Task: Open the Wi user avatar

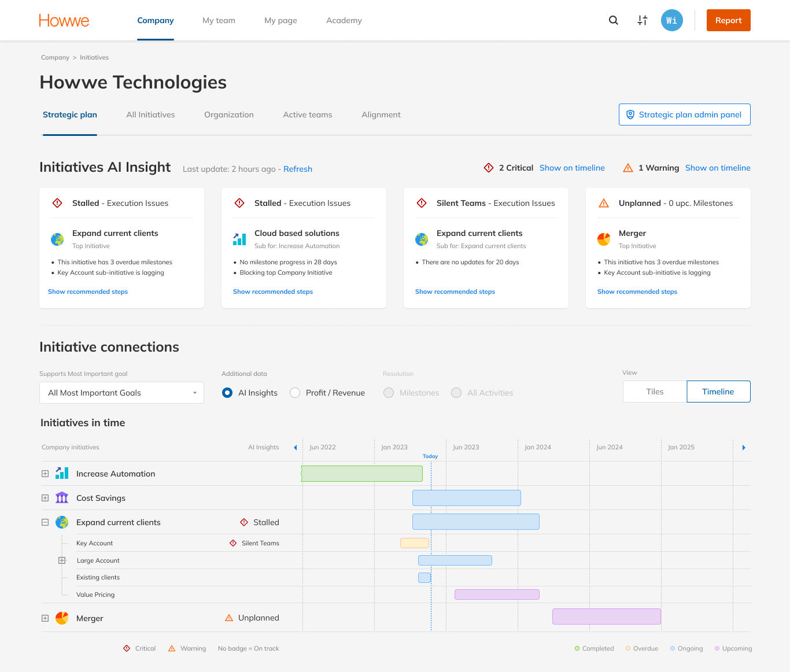Action: tap(672, 20)
